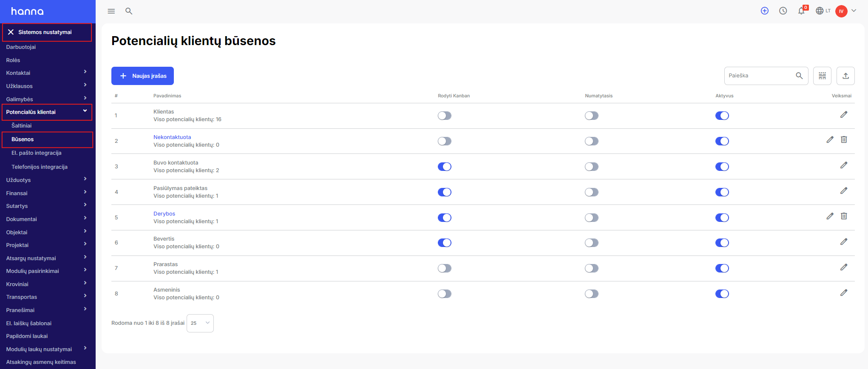Viewport: 868px width, 369px height.
Task: Toggle Aktyvus for Klientas
Action: coord(722,116)
